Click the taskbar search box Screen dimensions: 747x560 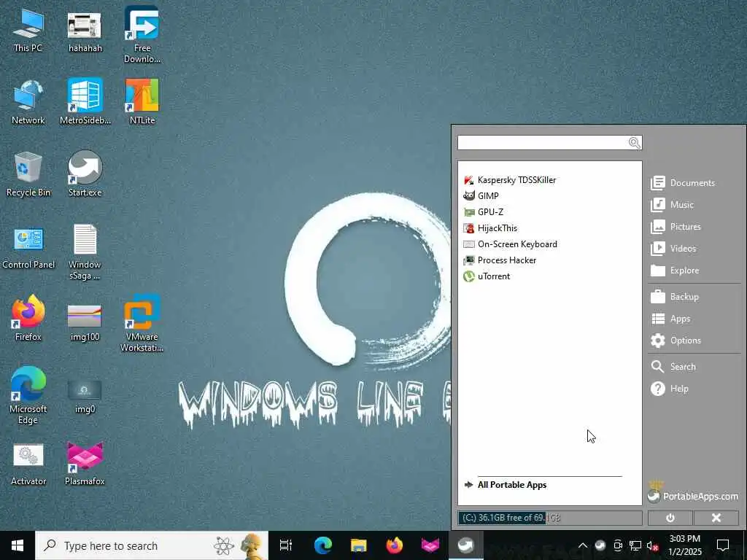152,545
